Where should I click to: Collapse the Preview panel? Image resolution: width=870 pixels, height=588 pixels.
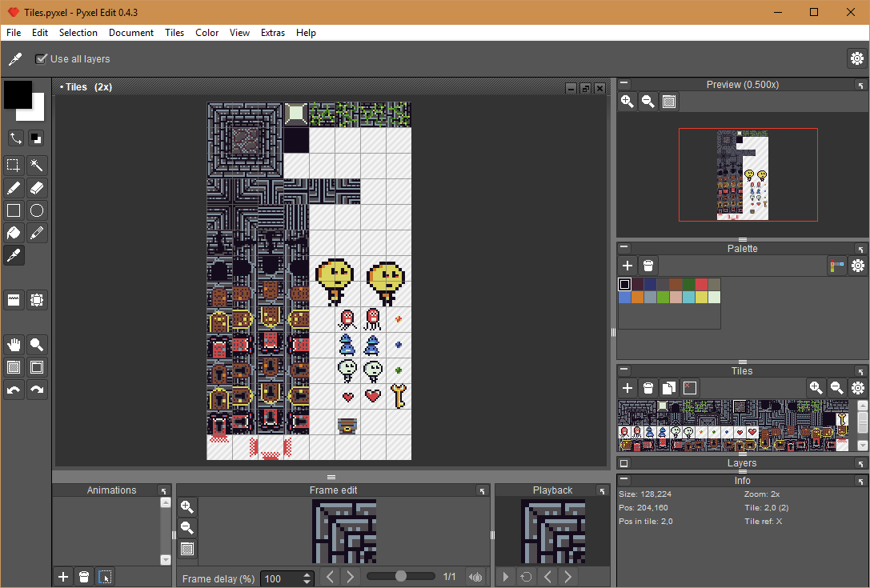pyautogui.click(x=624, y=83)
